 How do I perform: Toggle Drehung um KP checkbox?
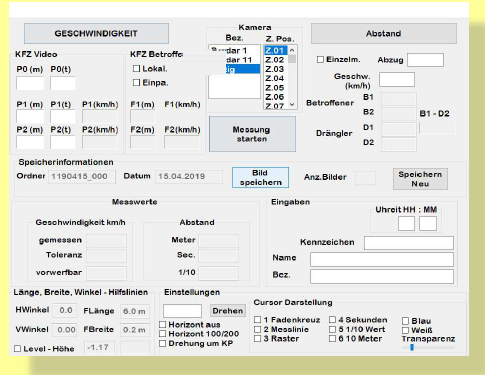162,343
